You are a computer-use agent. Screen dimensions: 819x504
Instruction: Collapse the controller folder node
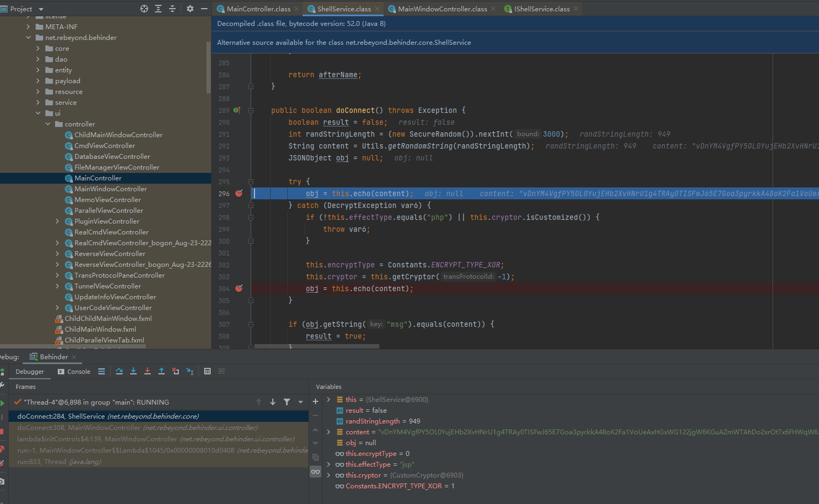coord(48,124)
